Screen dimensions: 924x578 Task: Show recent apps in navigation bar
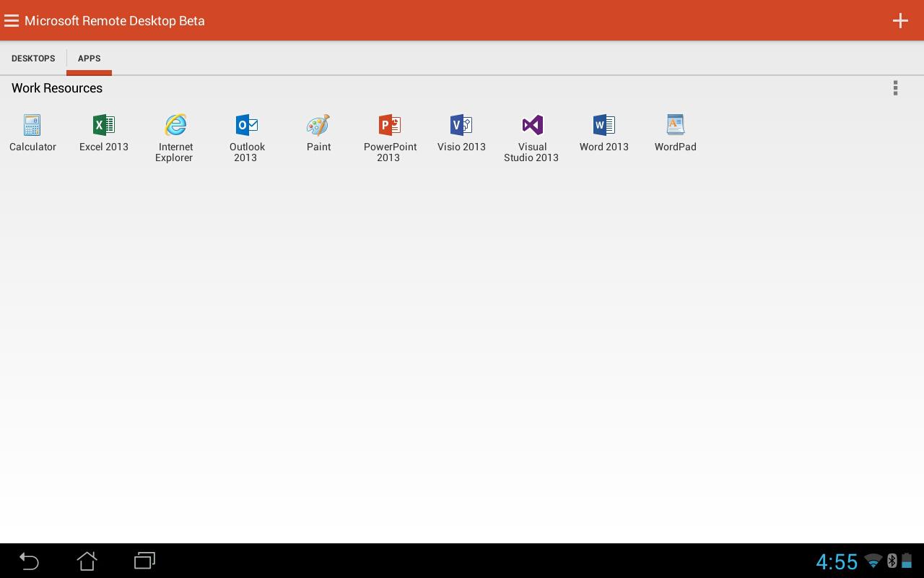coord(144,561)
